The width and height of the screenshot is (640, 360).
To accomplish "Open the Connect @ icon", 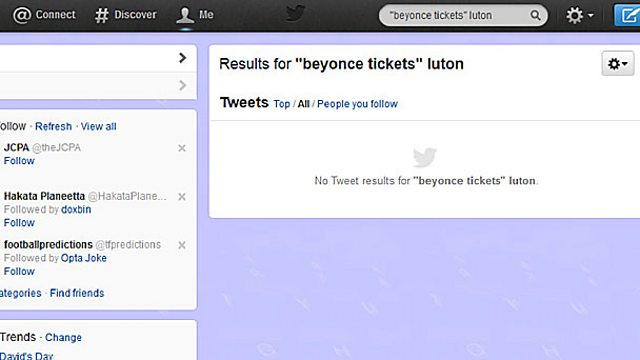I will [x=22, y=15].
